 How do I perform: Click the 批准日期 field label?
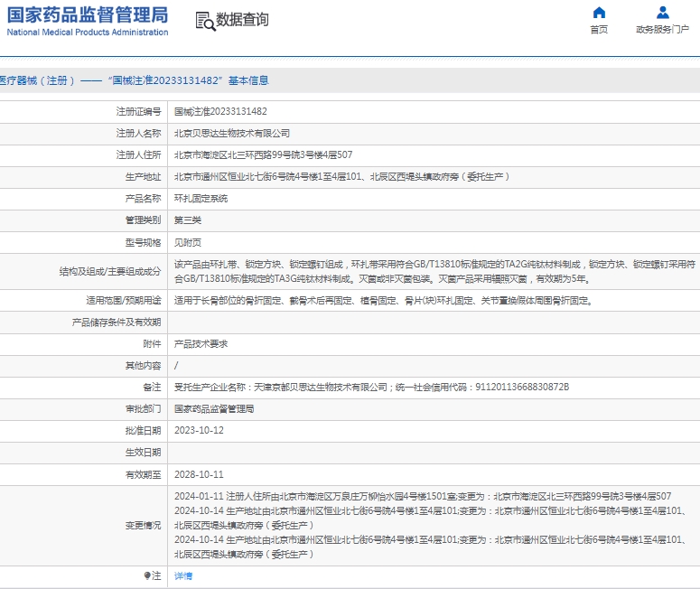143,431
